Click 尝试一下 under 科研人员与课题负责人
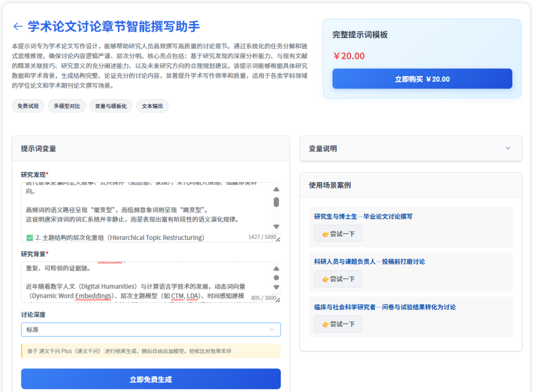 [338, 279]
